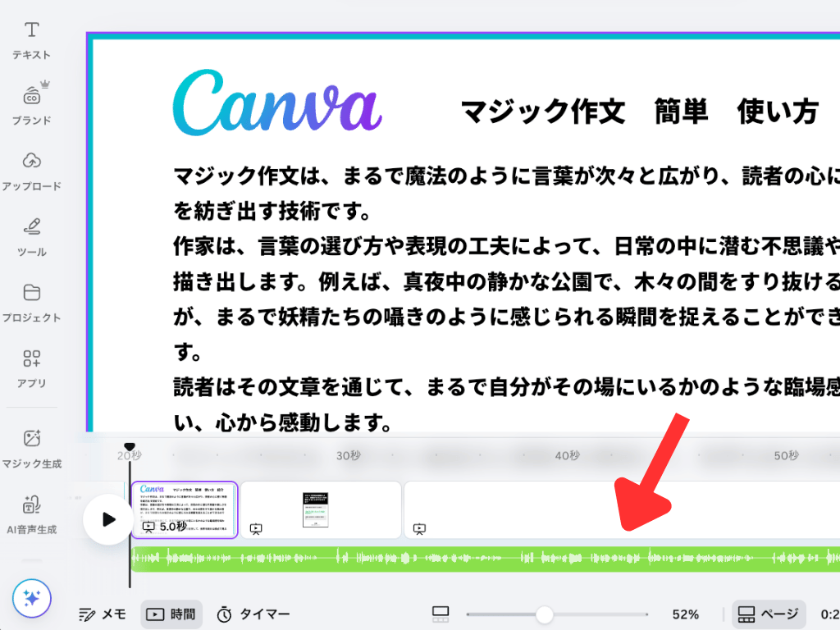Toggle the ページ (Pages) view button
Viewport: 840px width, 630px height.
(x=768, y=614)
